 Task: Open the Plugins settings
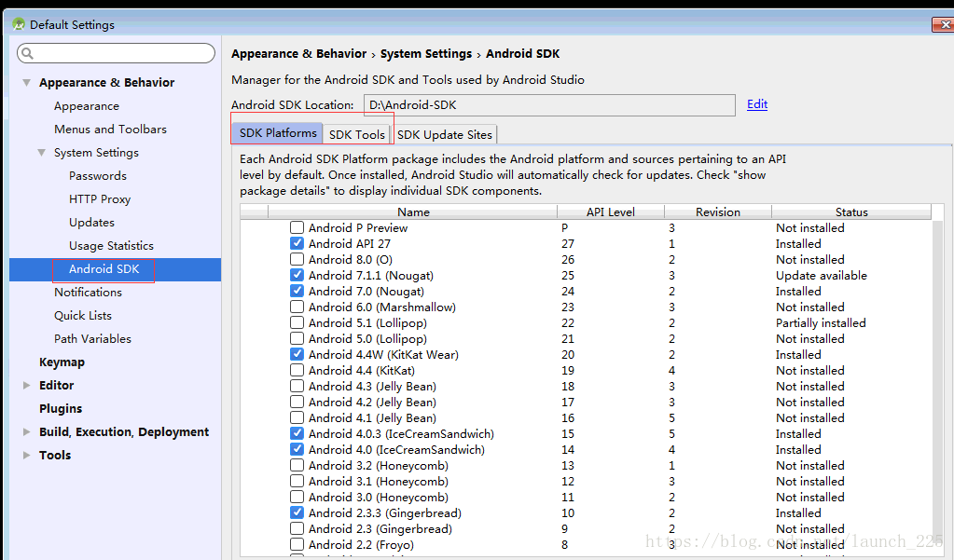click(x=61, y=409)
